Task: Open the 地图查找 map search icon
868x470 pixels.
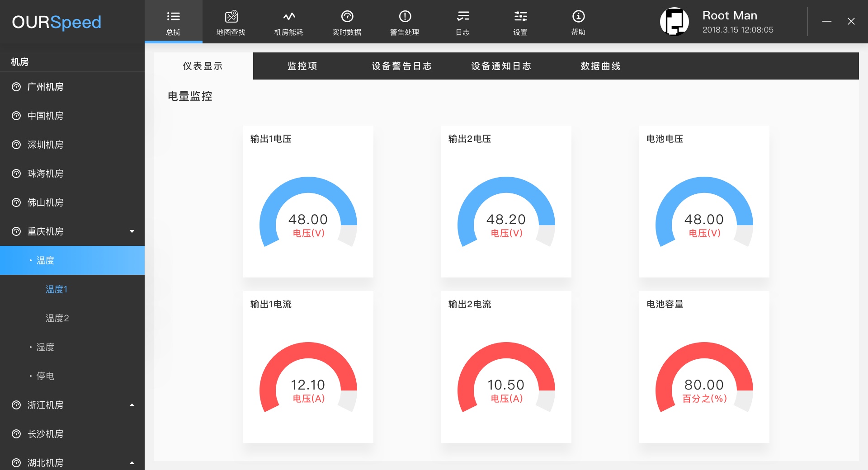Action: pyautogui.click(x=231, y=17)
